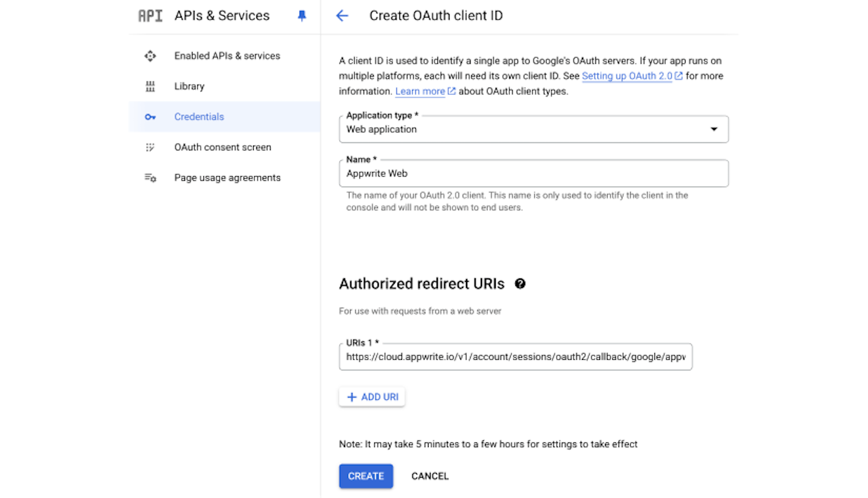Click the API logo icon

click(150, 16)
